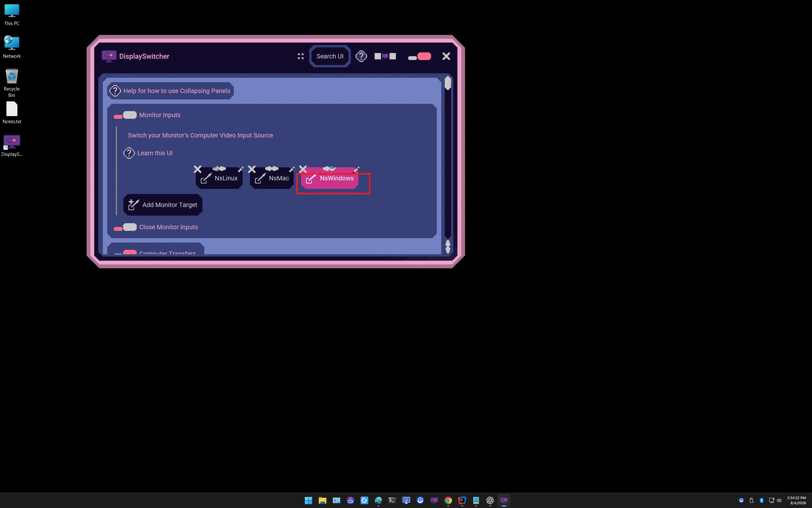Viewport: 812px width, 508px height.
Task: Click the Search UI field
Action: tap(330, 56)
